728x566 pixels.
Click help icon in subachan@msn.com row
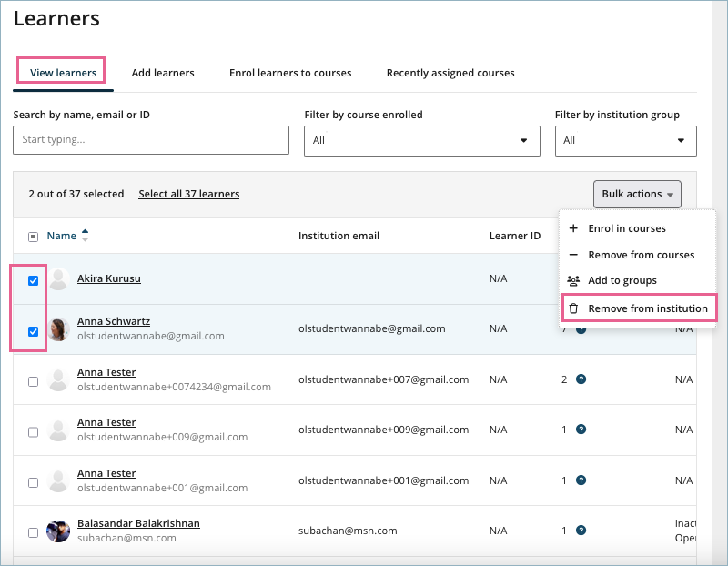click(581, 531)
